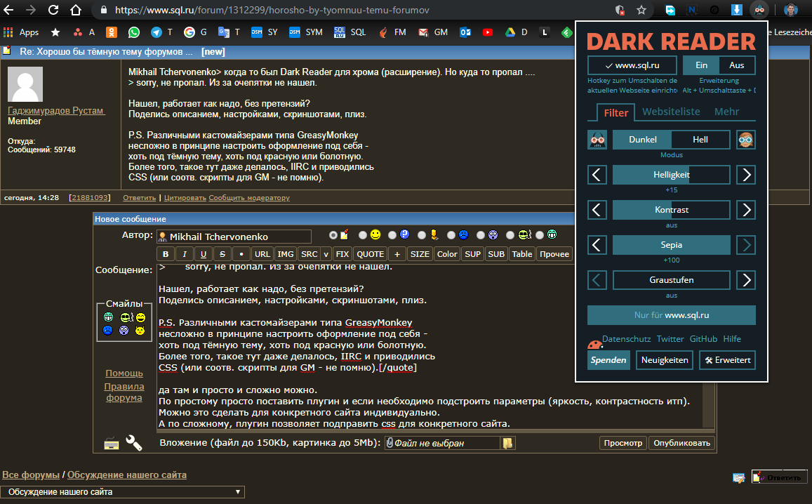Click the Sepia slider bar
Image resolution: width=812 pixels, height=504 pixels.
pyautogui.click(x=671, y=245)
